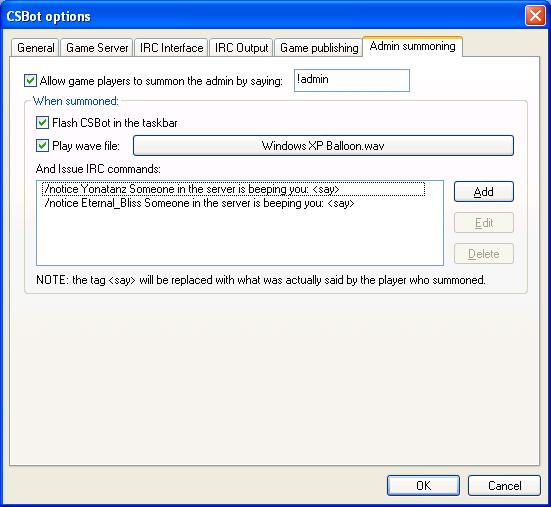Select the IRC Output tab
This screenshot has height=507, width=551.
coord(241,48)
